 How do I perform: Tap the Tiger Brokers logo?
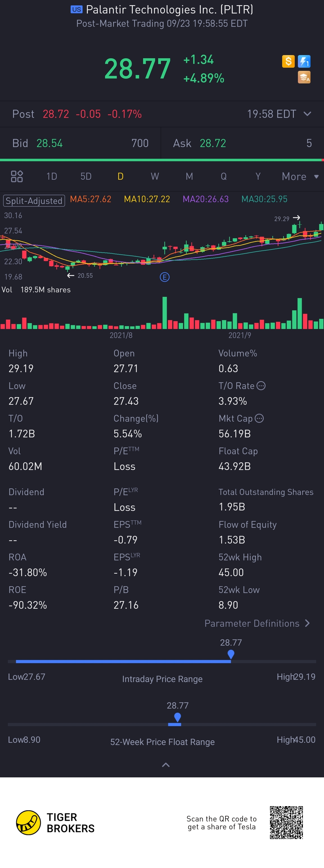point(56,823)
